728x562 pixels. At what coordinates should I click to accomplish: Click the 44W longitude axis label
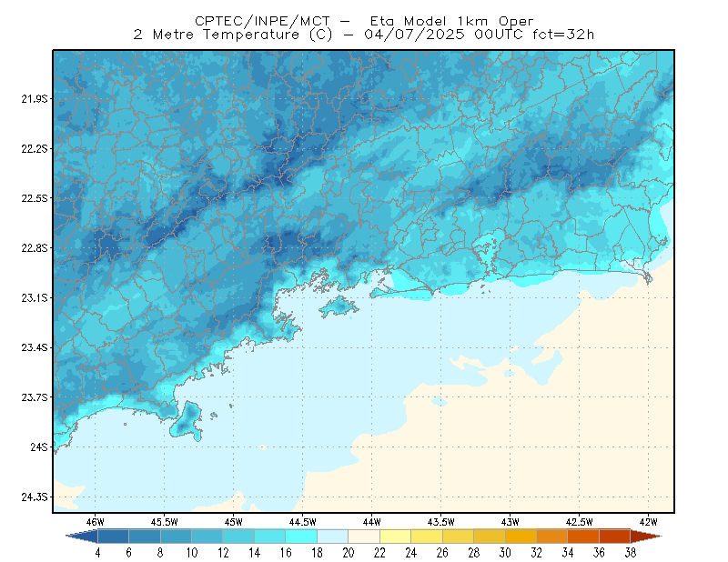(x=371, y=522)
